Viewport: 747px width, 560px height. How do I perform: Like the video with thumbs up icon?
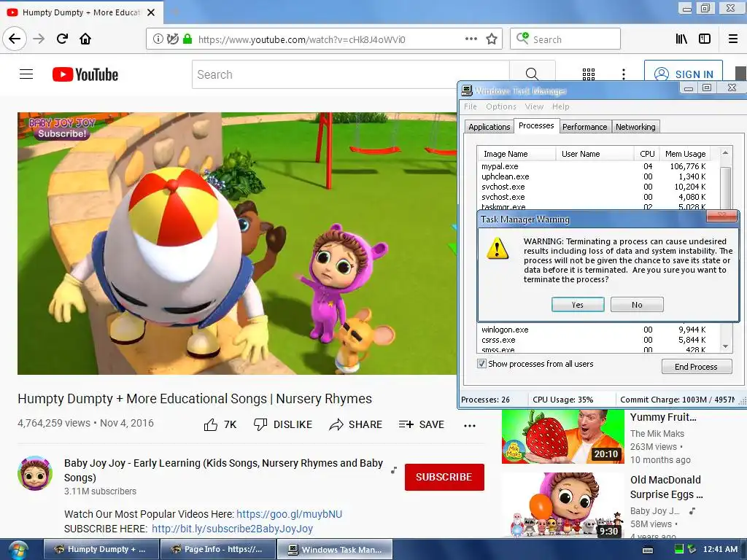coord(211,424)
